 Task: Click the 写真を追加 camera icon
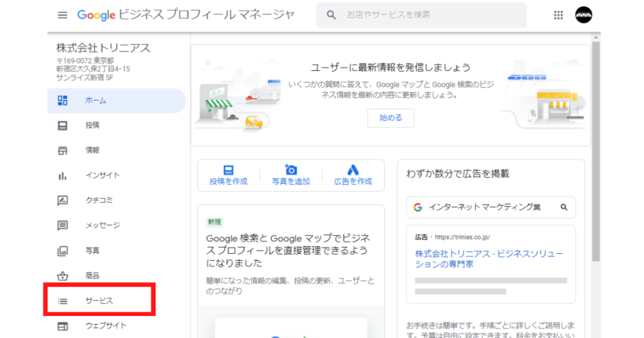click(x=291, y=170)
